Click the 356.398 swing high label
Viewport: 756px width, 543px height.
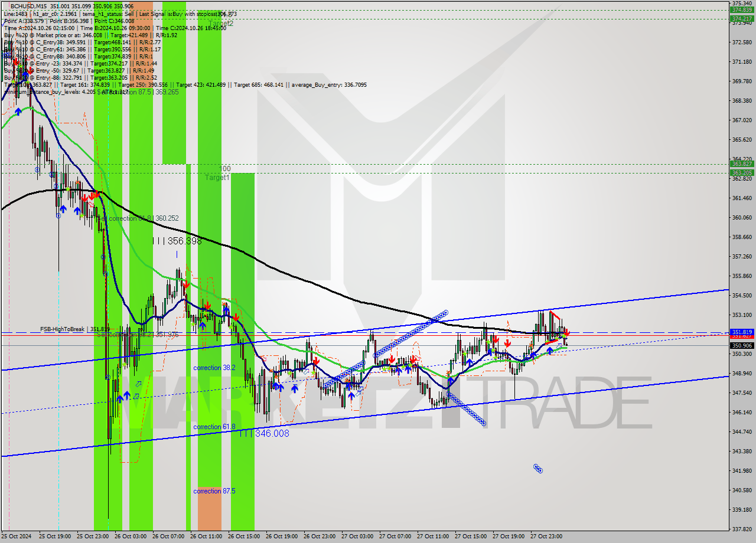[177, 241]
